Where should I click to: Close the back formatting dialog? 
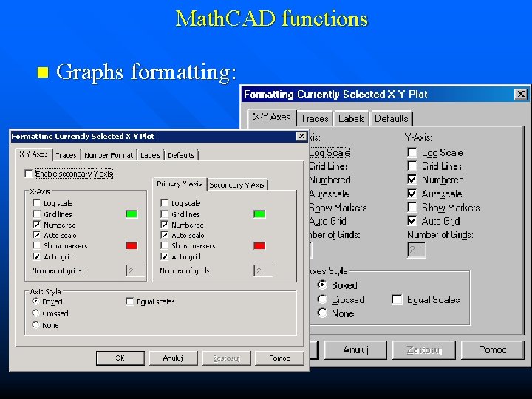point(521,94)
